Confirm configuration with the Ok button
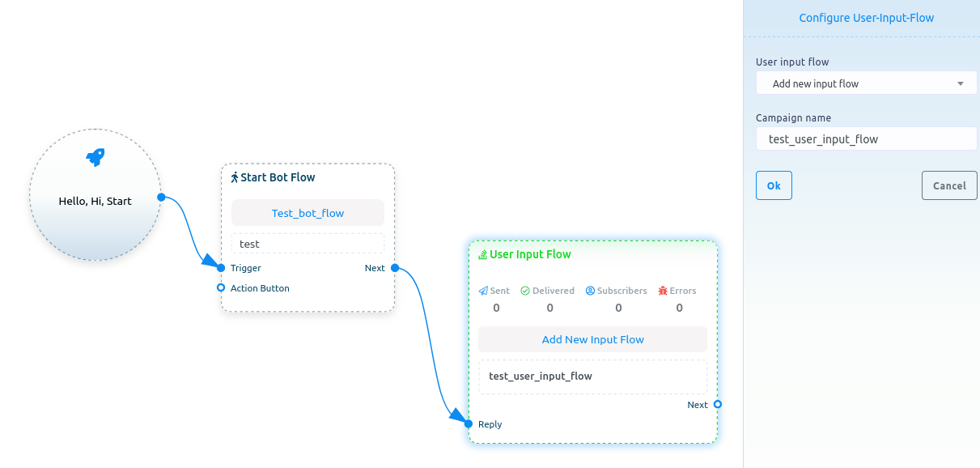This screenshot has width=980, height=468. 774,185
